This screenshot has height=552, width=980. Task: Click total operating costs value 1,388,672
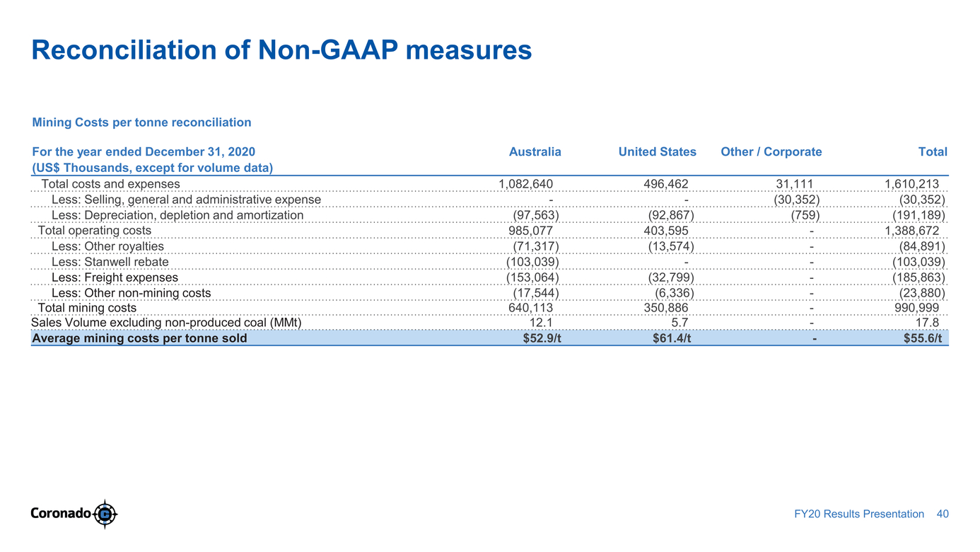coord(912,231)
